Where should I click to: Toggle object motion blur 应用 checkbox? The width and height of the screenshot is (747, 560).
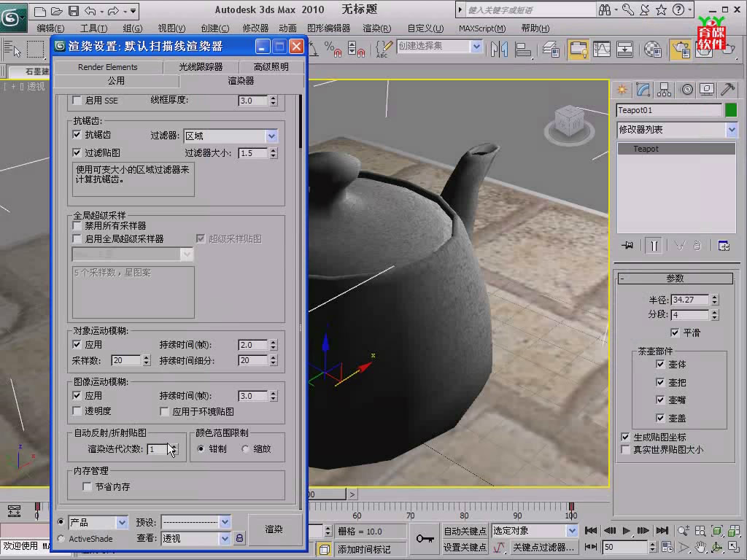pyautogui.click(x=76, y=344)
